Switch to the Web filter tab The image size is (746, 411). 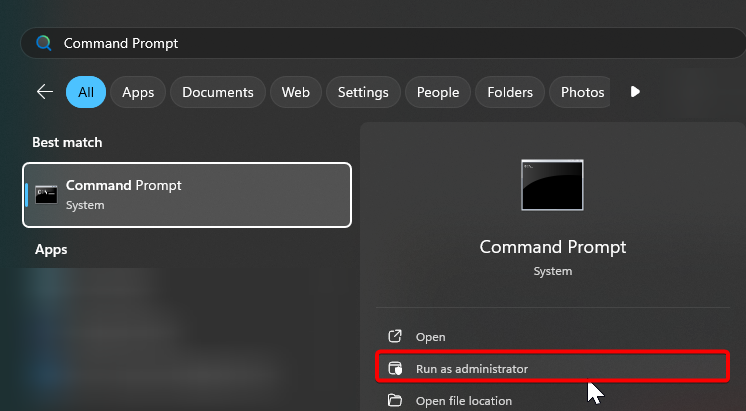tap(296, 92)
